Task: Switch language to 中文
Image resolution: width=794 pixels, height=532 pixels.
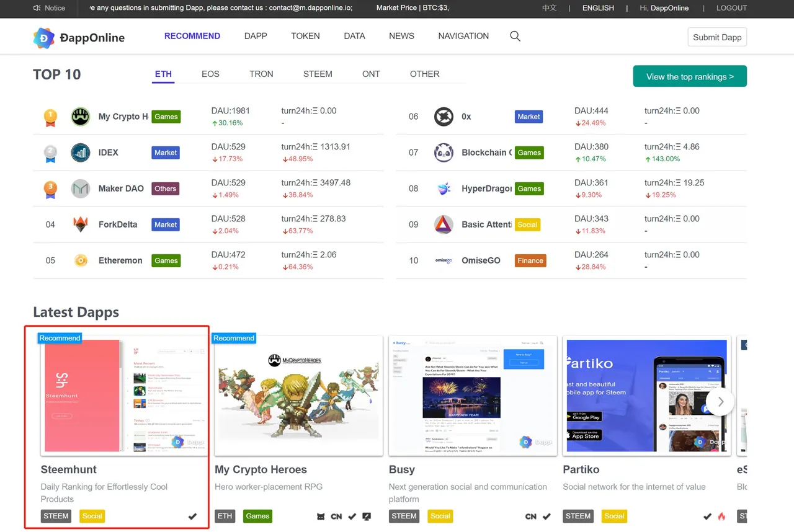Action: point(549,8)
